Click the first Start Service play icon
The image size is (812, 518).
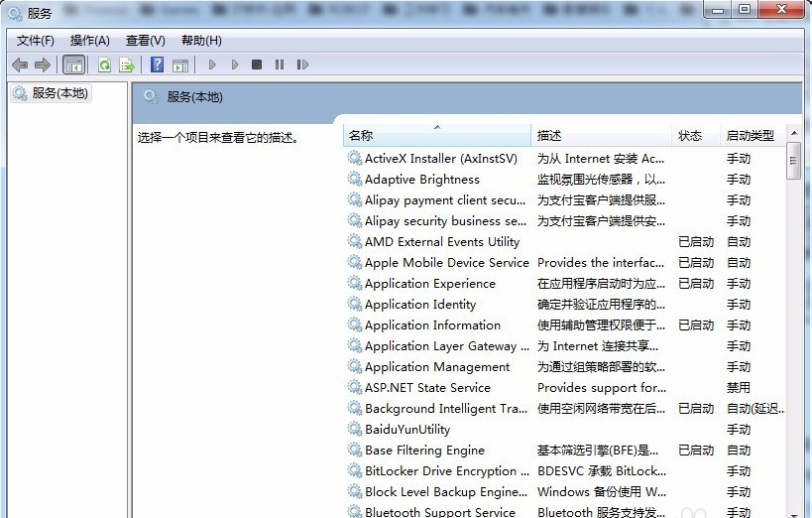click(x=212, y=65)
